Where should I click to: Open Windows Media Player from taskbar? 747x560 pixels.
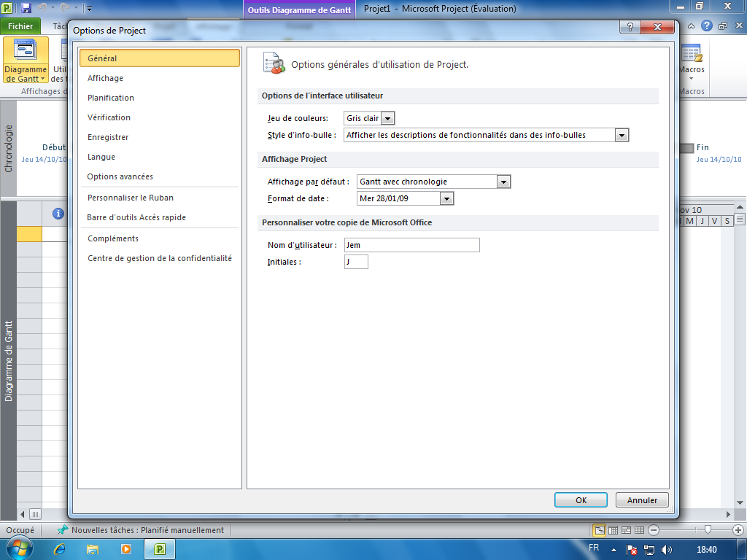click(x=125, y=550)
